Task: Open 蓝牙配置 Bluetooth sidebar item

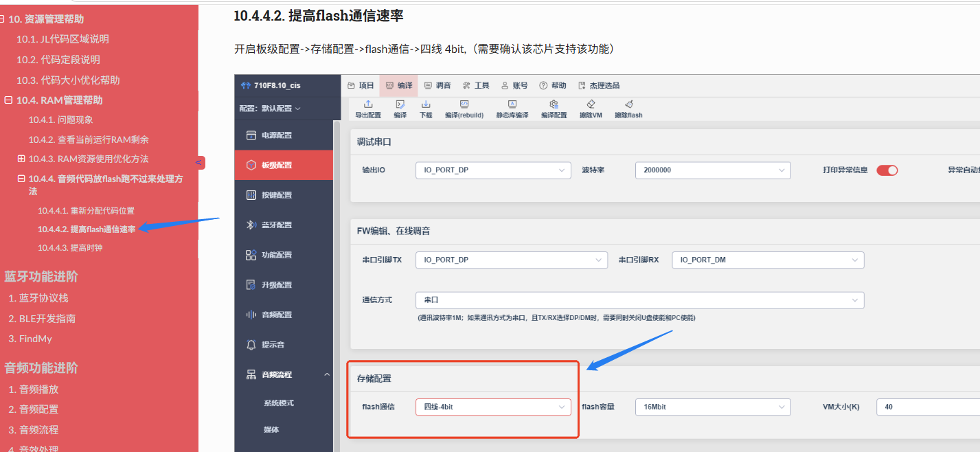Action: coord(284,225)
